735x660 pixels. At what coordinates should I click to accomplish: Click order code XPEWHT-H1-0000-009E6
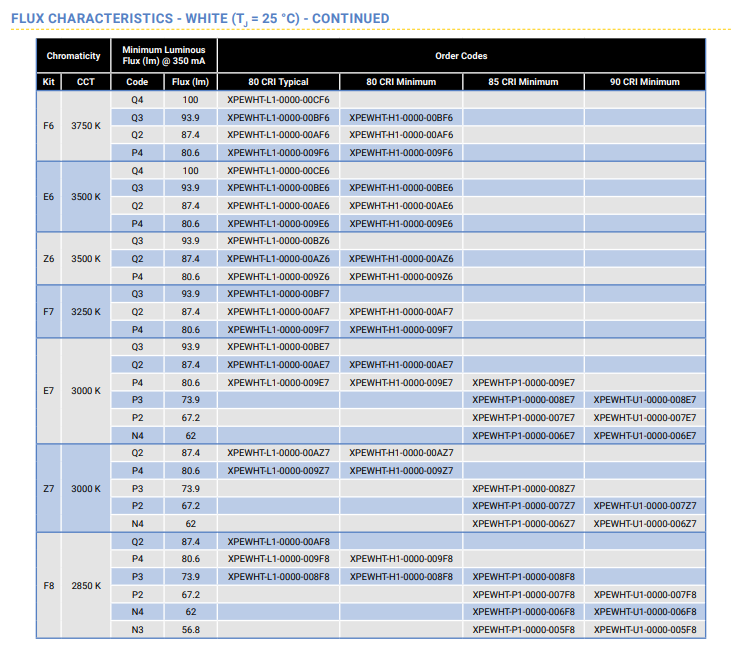tap(401, 224)
